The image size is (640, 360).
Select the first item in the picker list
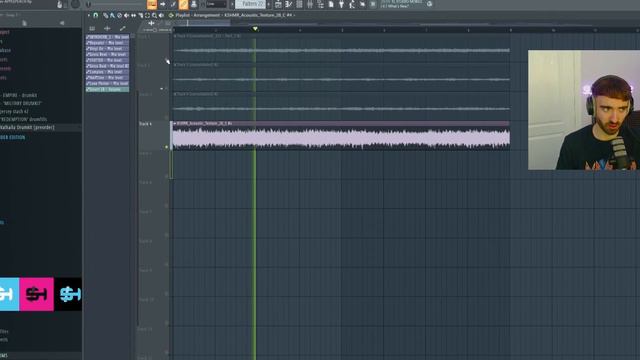107,37
